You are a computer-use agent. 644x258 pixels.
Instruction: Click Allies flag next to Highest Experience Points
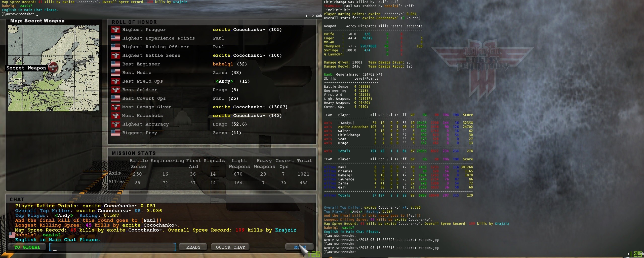coord(116,38)
